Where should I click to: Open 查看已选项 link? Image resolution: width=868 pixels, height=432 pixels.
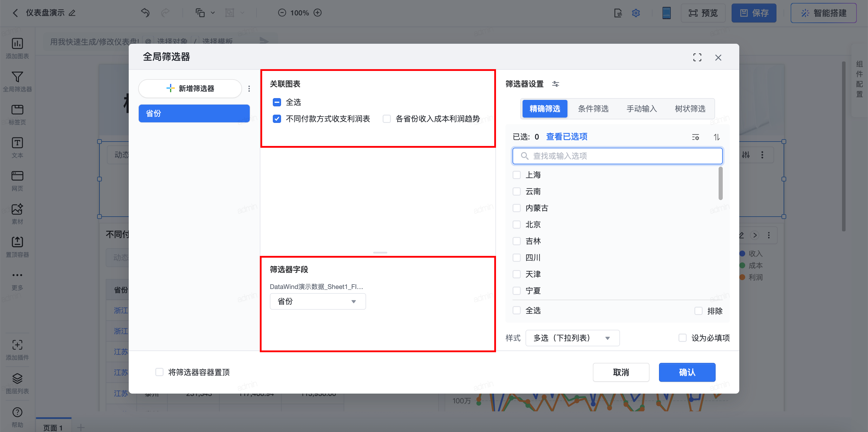567,137
